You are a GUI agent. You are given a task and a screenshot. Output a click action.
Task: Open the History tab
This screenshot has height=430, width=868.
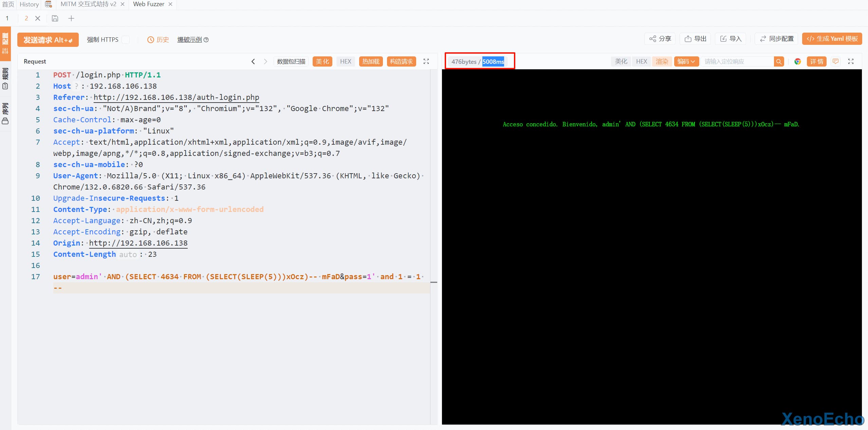pyautogui.click(x=29, y=4)
